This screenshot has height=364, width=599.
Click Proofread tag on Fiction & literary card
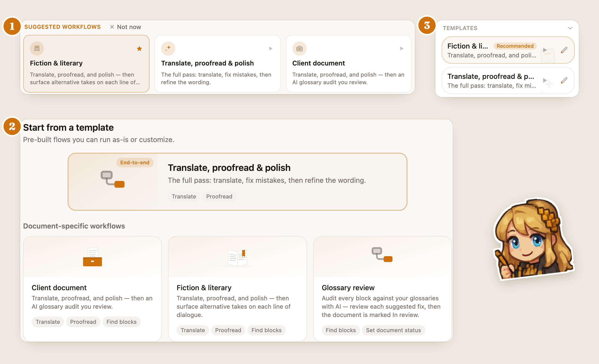click(x=228, y=330)
